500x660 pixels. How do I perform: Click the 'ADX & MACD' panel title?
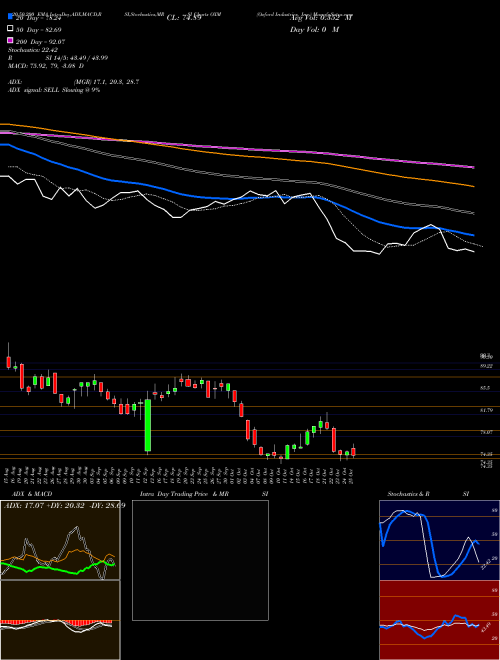(32, 494)
